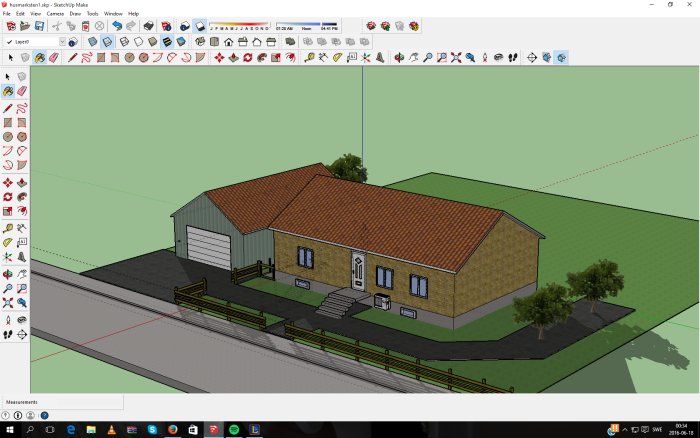The image size is (700, 438).
Task: Pick the Make Component tool in left palette
Action: tap(22, 77)
